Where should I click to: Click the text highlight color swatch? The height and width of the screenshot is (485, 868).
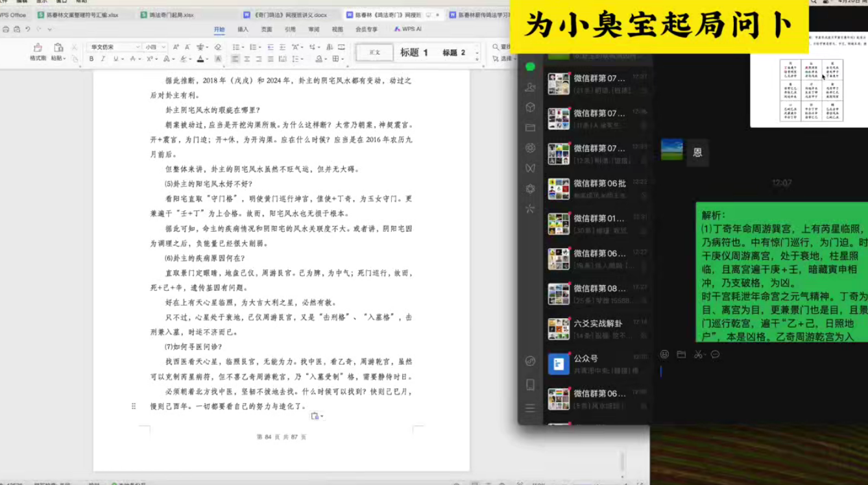(x=184, y=59)
